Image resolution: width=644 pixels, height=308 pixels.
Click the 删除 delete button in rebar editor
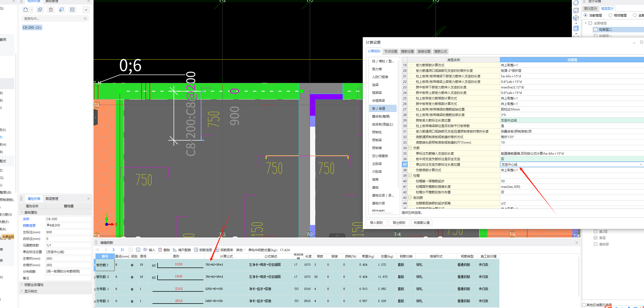164,250
